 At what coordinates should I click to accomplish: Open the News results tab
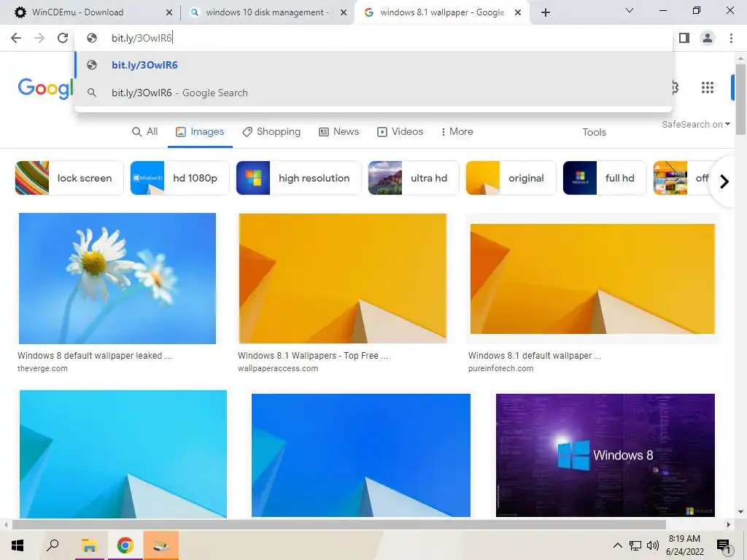pos(338,132)
